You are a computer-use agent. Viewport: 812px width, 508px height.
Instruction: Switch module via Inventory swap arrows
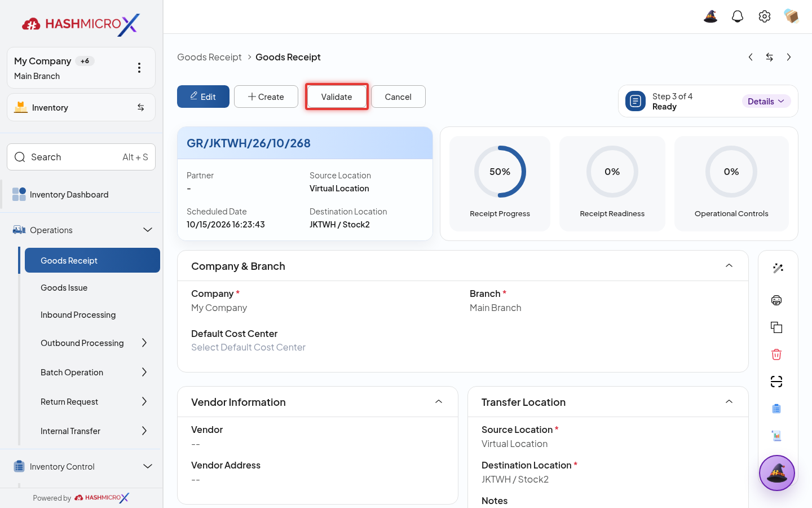click(141, 107)
